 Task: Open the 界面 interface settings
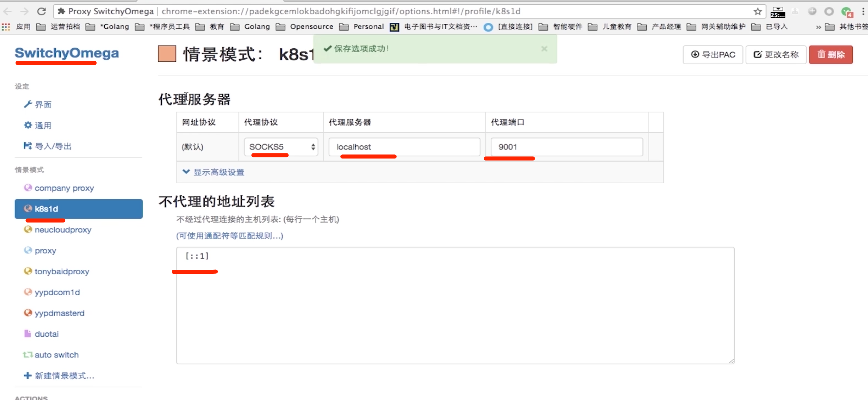pyautogui.click(x=43, y=105)
